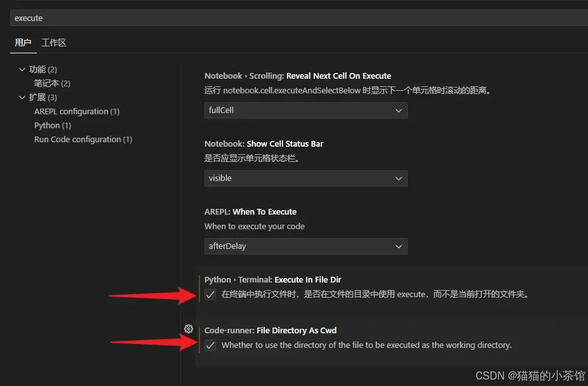Viewport: 588px width, 386px height.
Task: Collapse the 扩展 (3) tree section
Action: click(22, 97)
